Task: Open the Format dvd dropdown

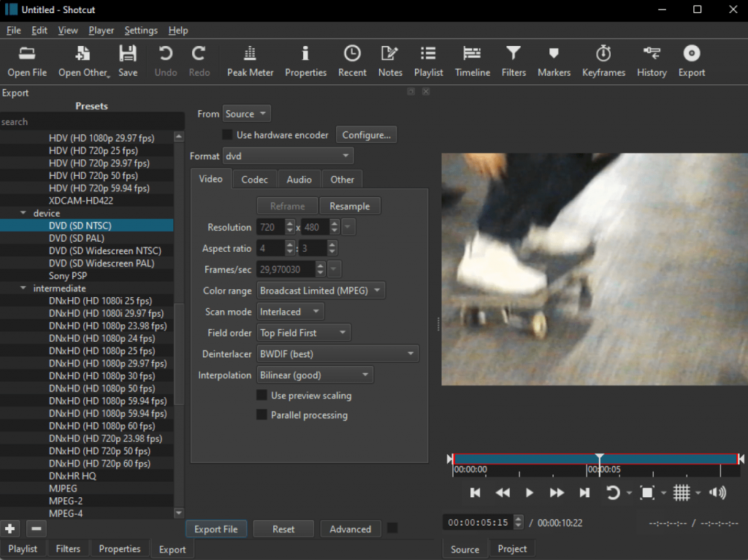Action: click(x=288, y=156)
